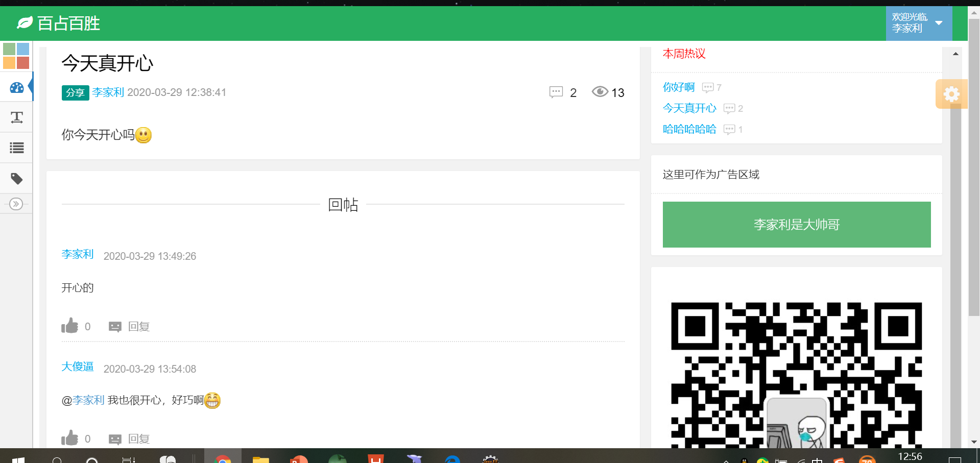Open post author 李家利 profile link
Image resolution: width=980 pixels, height=463 pixels.
point(108,92)
